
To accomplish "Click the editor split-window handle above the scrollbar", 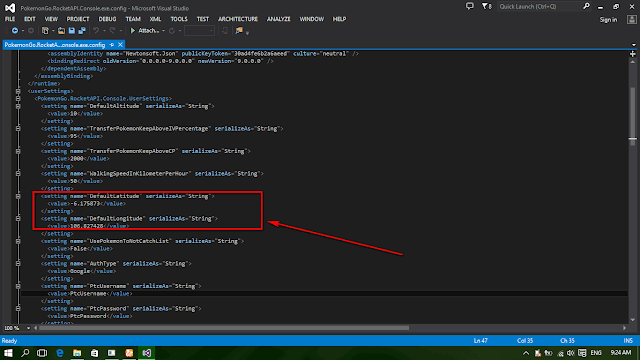I will coord(633,53).
